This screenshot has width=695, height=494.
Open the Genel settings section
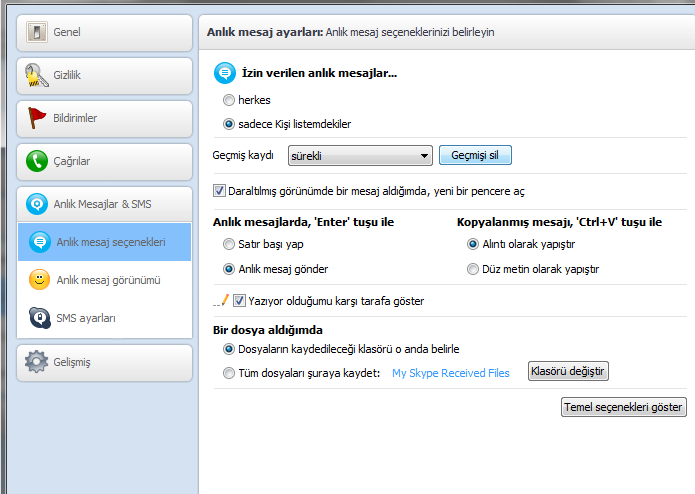(105, 33)
